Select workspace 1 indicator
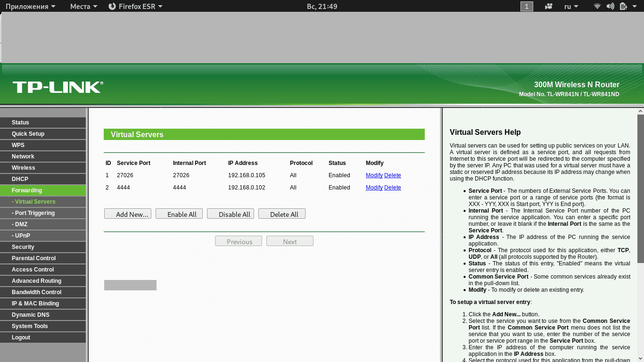The width and height of the screenshot is (644, 362). [527, 6]
